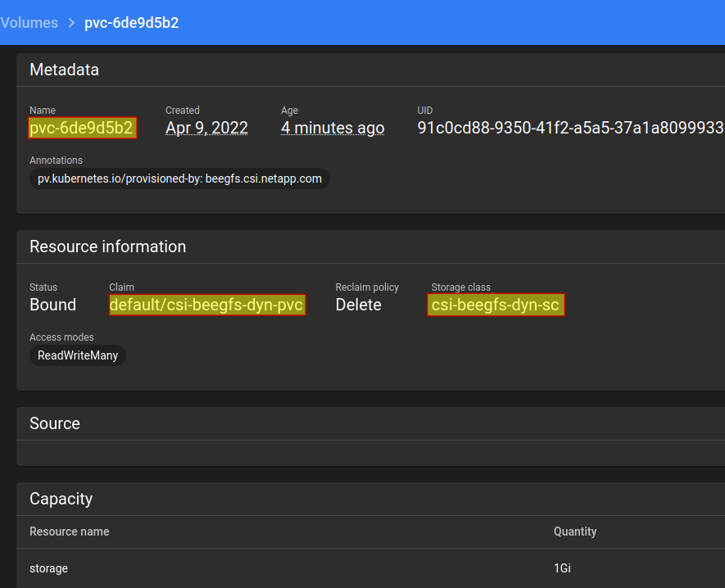Click the Delete reclaim policy value
The width and height of the screenshot is (725, 588).
tap(358, 305)
